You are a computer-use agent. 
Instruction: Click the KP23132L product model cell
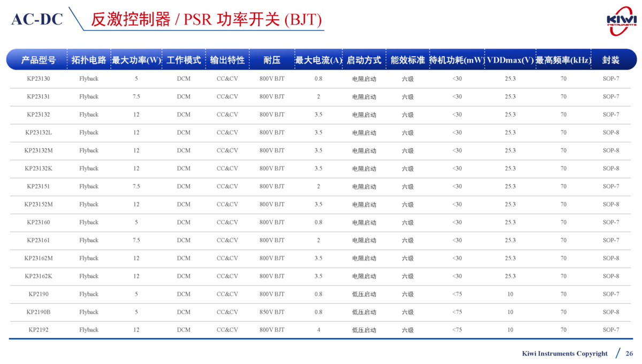click(x=39, y=133)
